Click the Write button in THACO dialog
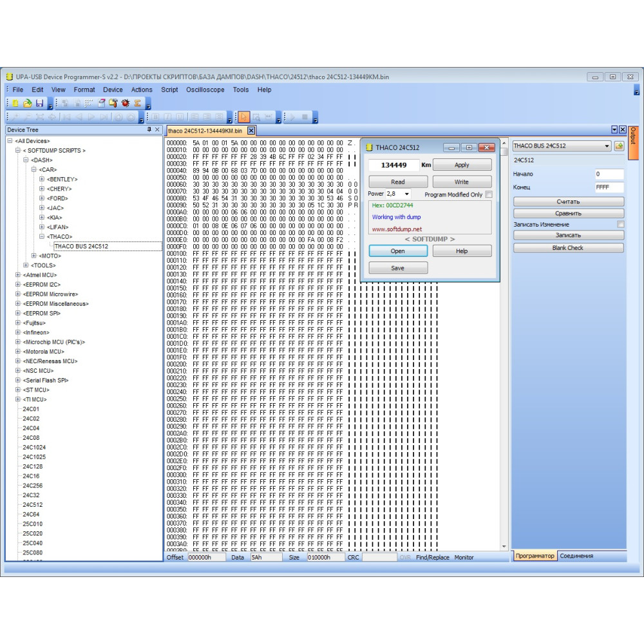The image size is (644, 644). tap(462, 182)
